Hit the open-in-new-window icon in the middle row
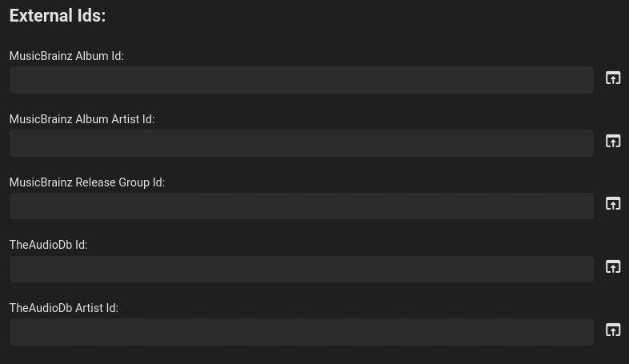629x364 pixels. pos(613,204)
